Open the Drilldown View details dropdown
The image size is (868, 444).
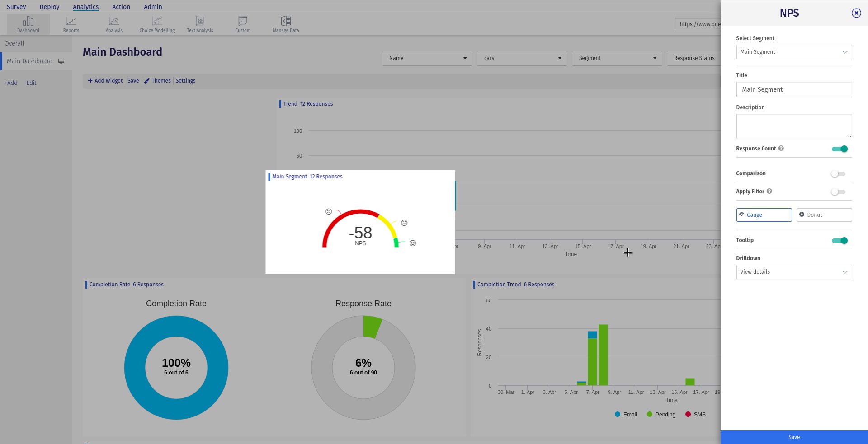click(x=793, y=272)
